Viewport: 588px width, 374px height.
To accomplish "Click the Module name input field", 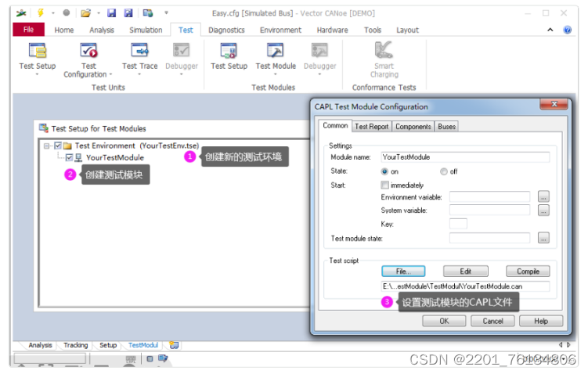I will (x=465, y=157).
